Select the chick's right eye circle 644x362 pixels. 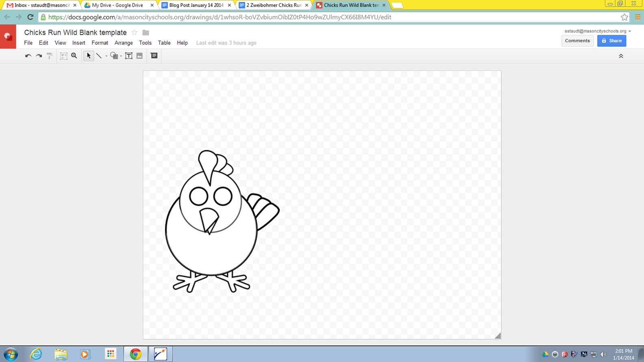(x=223, y=196)
